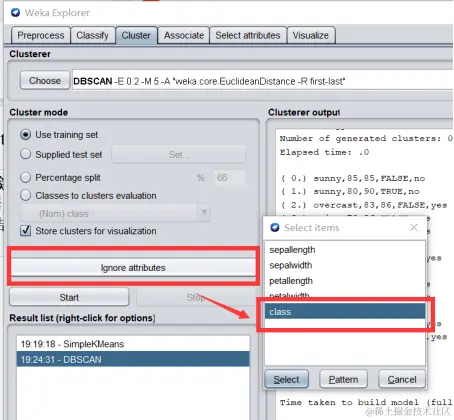Click the Select items dialog logo icon
The image size is (454, 420).
275,227
